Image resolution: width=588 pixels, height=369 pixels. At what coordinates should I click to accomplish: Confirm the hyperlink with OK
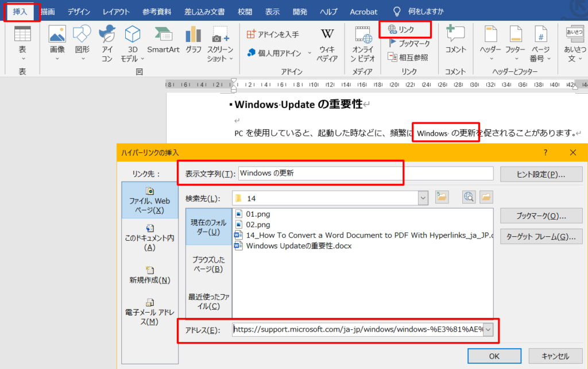[x=494, y=356]
